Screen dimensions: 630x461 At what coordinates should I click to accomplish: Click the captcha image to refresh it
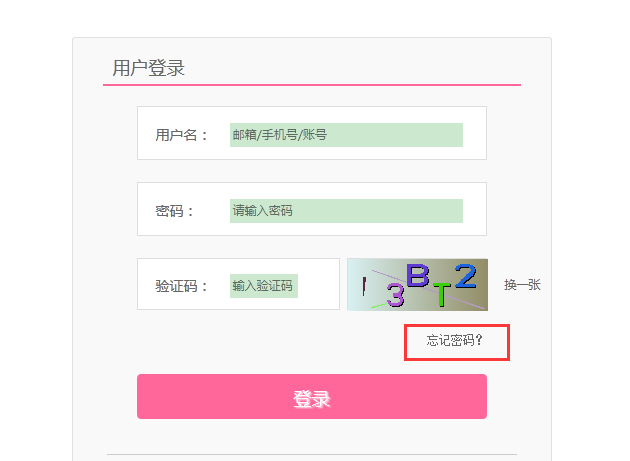417,285
